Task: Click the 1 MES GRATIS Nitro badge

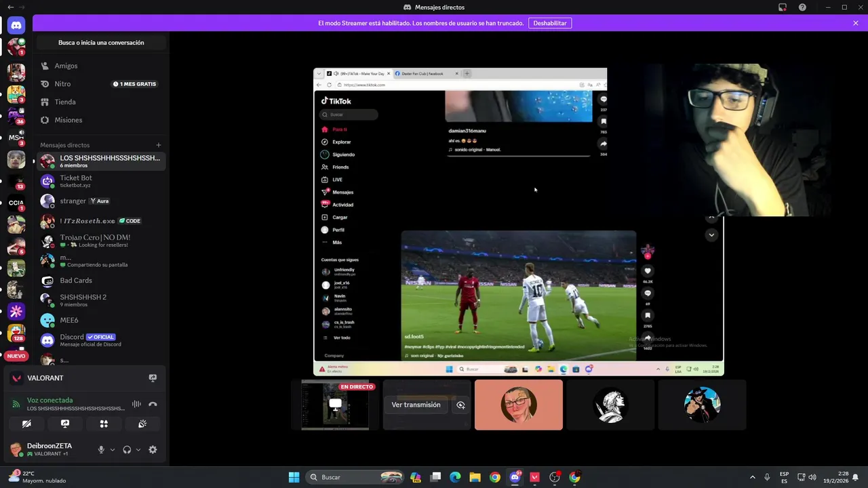Action: [135, 84]
